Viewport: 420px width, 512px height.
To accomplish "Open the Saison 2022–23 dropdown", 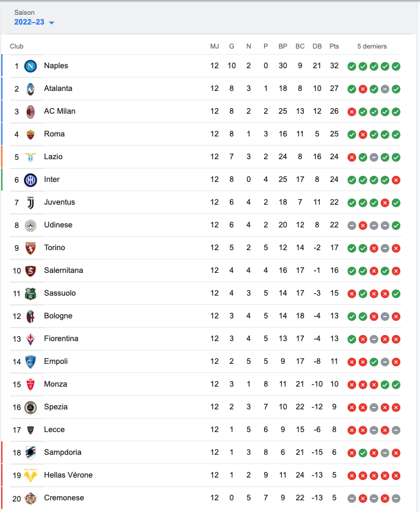I will point(34,22).
